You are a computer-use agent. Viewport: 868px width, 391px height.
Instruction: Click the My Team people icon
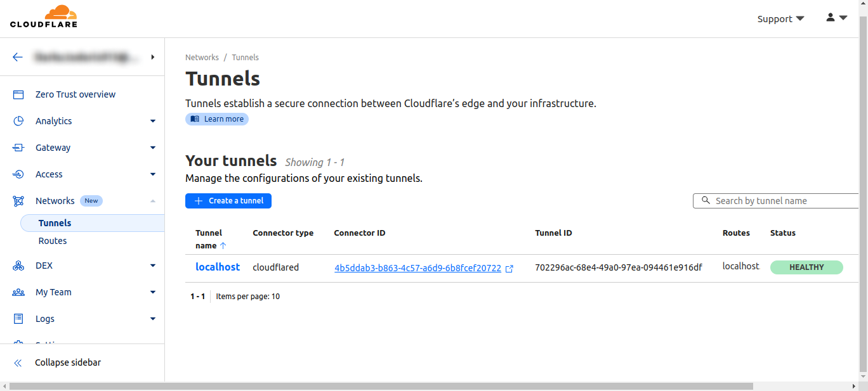(18, 292)
